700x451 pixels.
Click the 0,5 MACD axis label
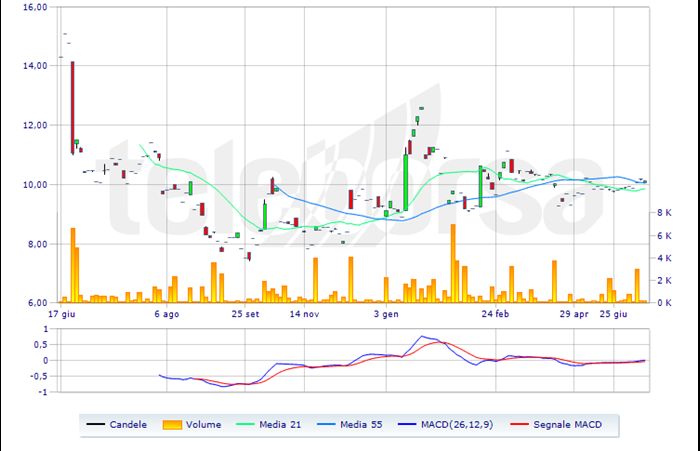coord(41,345)
